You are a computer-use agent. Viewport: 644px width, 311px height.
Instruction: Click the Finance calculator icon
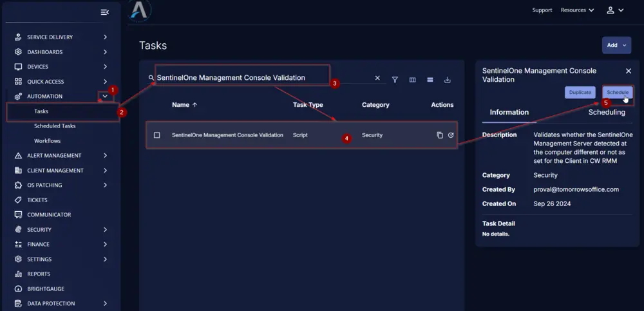[x=18, y=244]
